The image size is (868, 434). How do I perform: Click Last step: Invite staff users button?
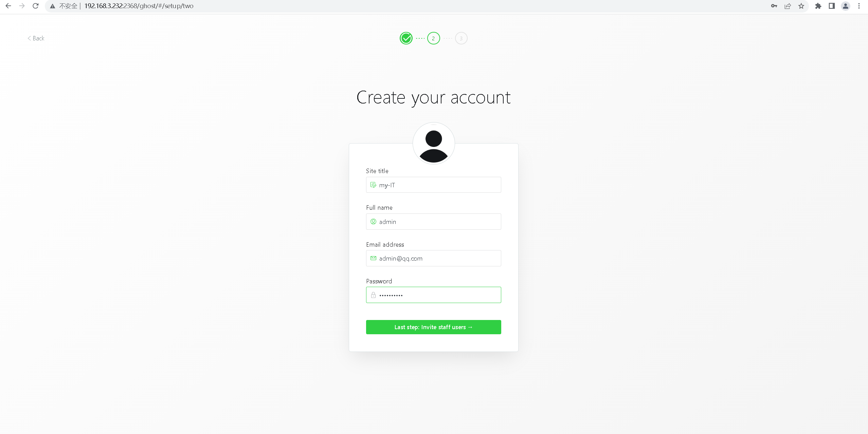[434, 327]
